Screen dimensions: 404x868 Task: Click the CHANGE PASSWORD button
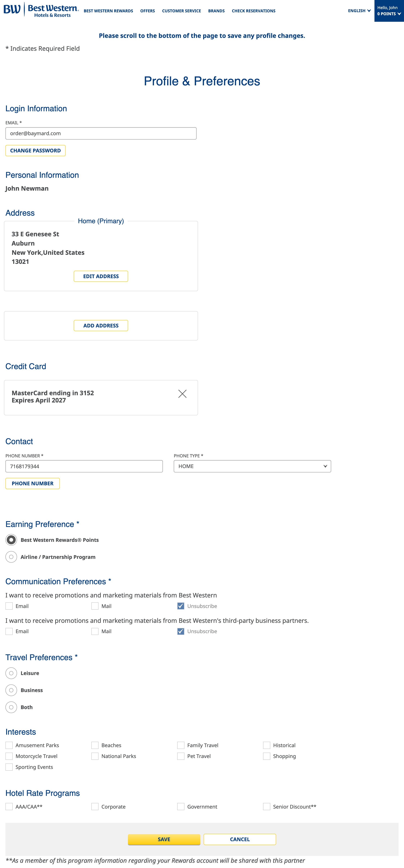(35, 150)
